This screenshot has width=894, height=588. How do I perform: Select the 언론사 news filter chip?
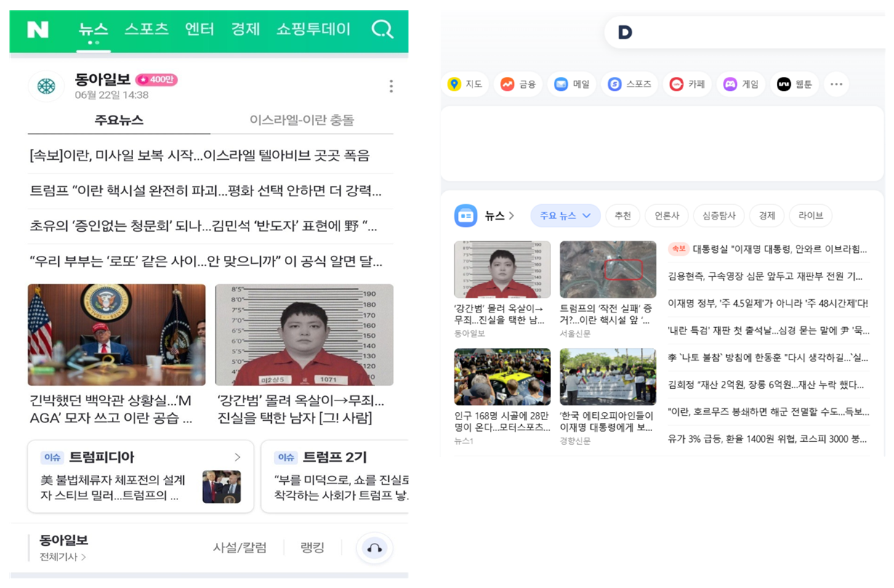pos(667,216)
